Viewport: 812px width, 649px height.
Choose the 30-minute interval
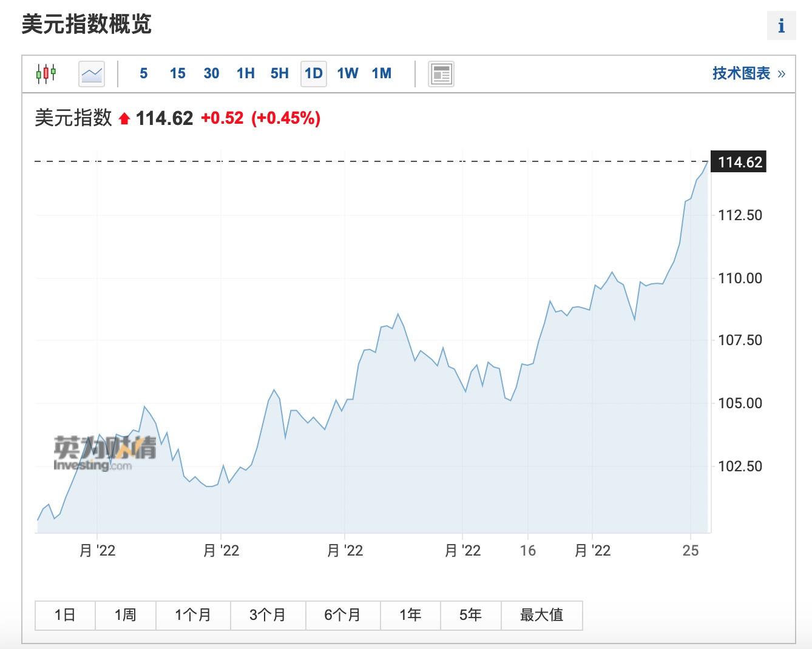click(x=211, y=73)
